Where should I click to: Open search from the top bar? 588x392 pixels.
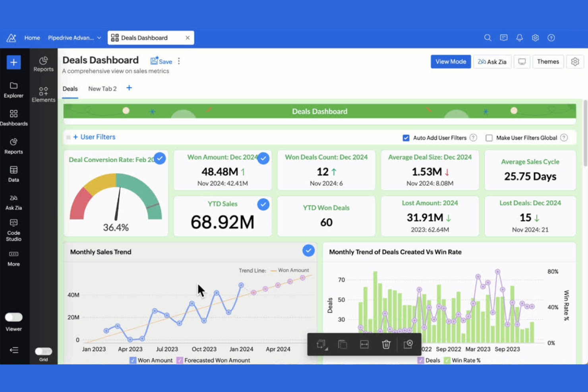point(487,38)
